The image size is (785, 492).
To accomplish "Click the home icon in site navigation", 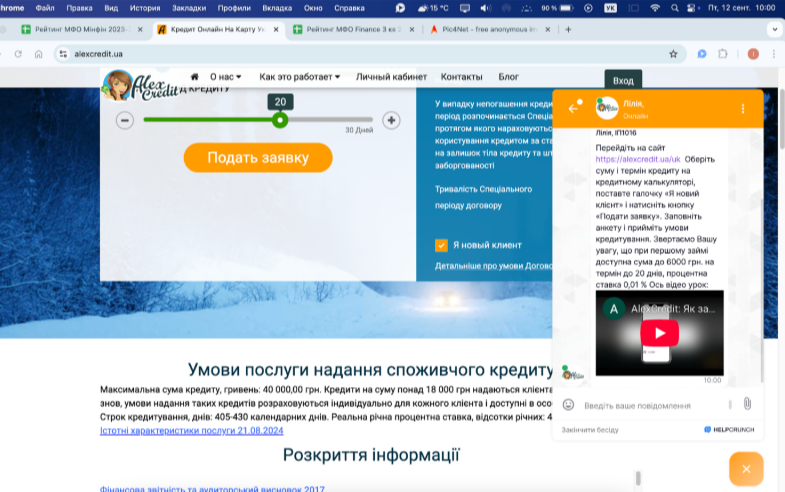I will click(x=195, y=77).
